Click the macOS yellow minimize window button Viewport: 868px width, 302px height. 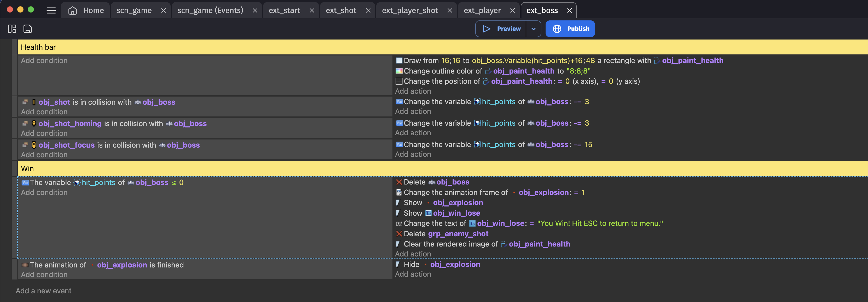coord(20,9)
